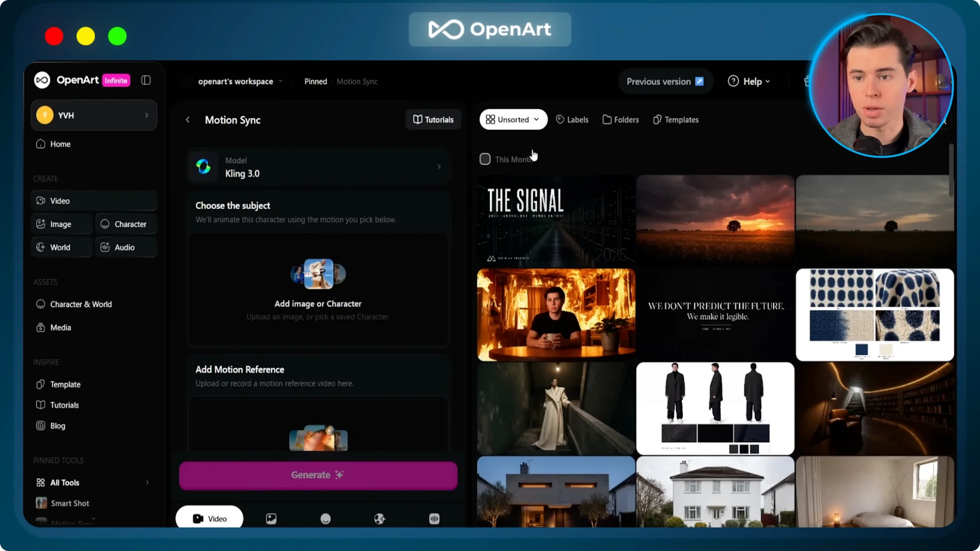The height and width of the screenshot is (551, 980).
Task: Open Previous version link
Action: [665, 81]
